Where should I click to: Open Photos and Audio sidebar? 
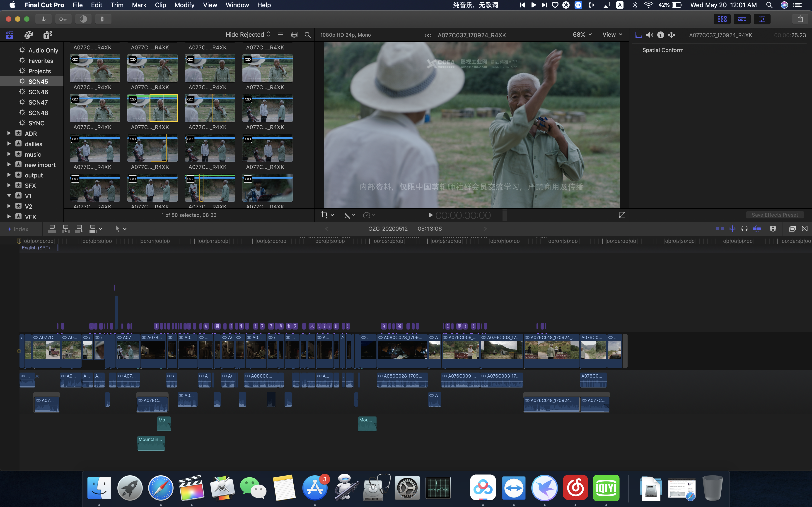click(29, 35)
